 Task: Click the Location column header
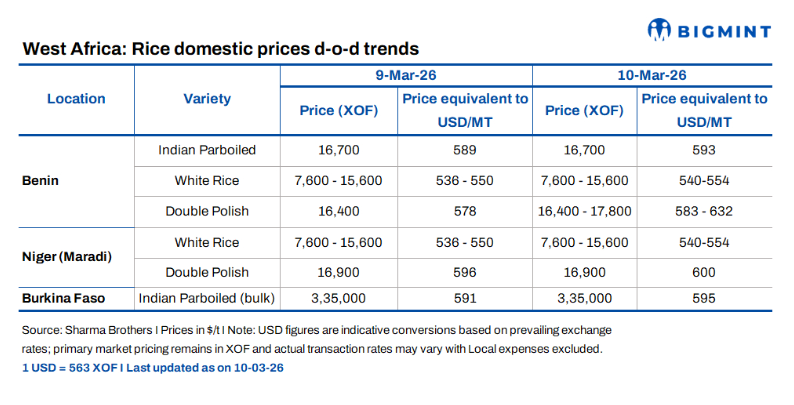[76, 99]
